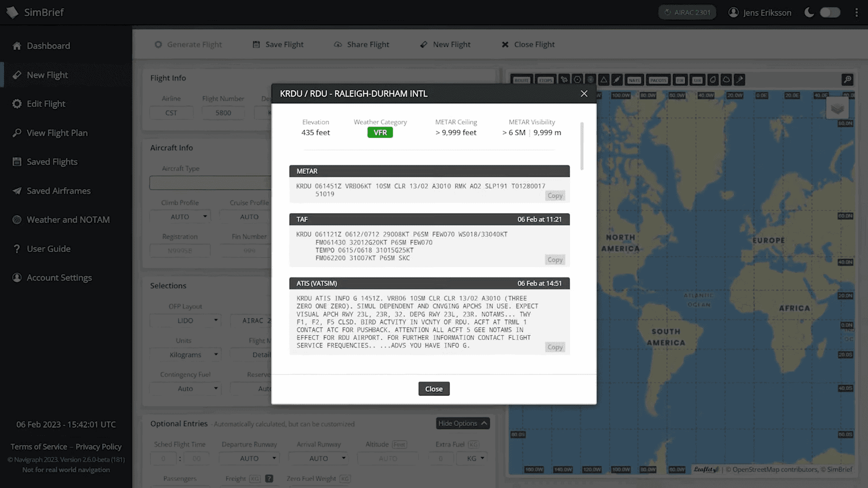Expand the Extra Fuel KG unit selector
Viewport: 868px width, 488px height.
[472, 458]
